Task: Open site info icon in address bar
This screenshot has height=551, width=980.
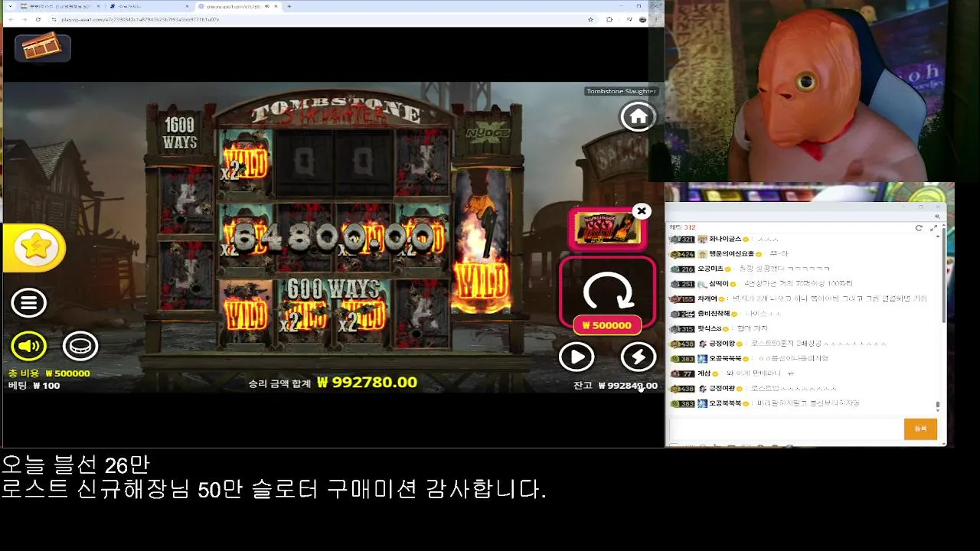Action: [54, 19]
